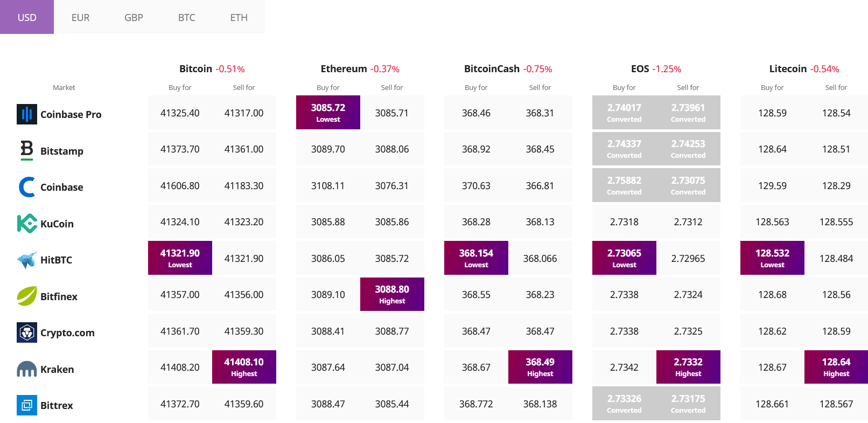Select the lowest Litecoin buy price 128.532
This screenshot has height=423, width=868.
[772, 258]
